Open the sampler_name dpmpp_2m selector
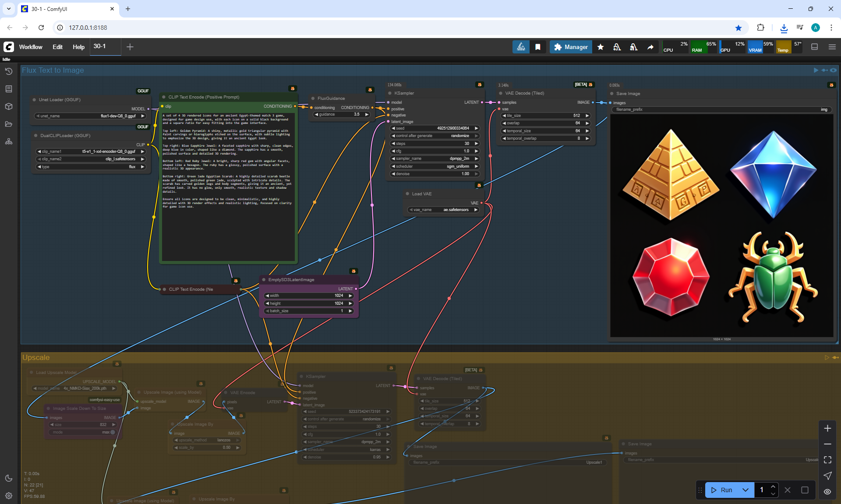The image size is (841, 504). point(435,159)
